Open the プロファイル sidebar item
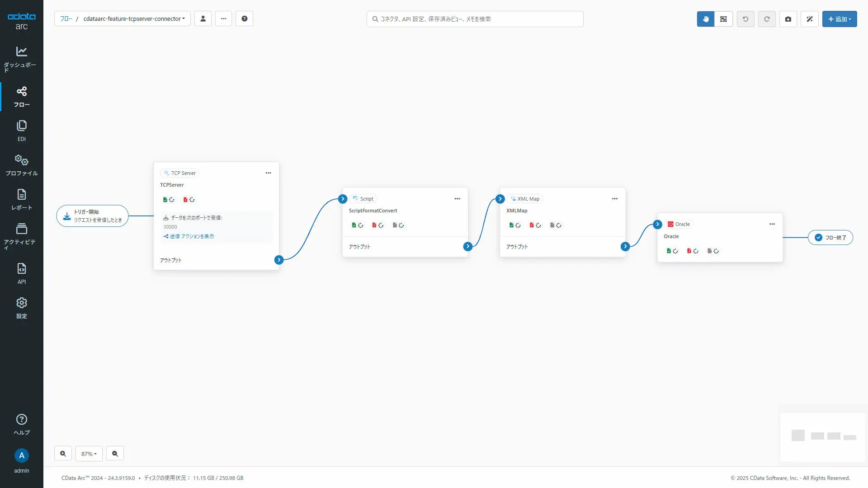This screenshot has height=488, width=868. click(x=21, y=165)
